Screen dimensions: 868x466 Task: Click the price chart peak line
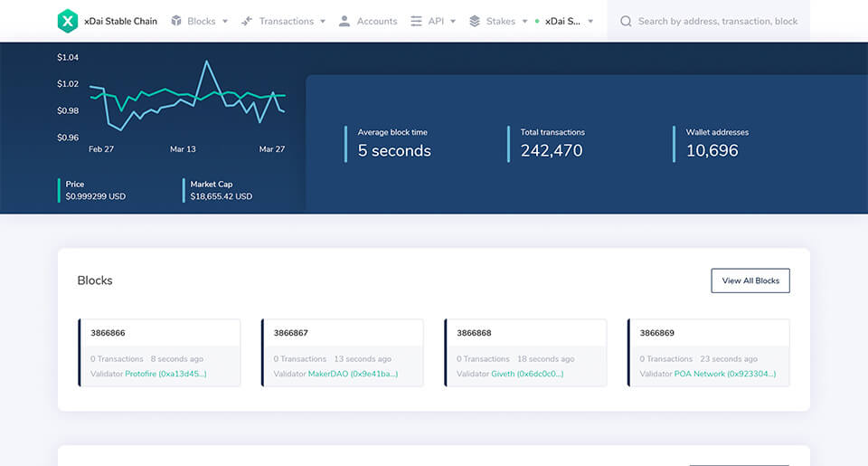tap(207, 62)
